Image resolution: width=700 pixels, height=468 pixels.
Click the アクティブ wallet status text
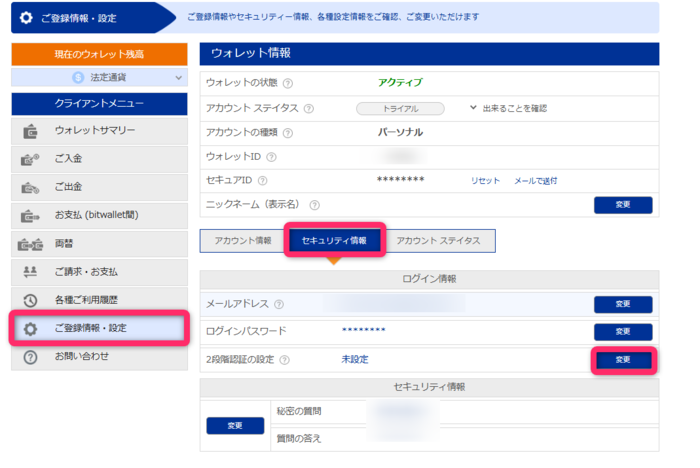click(400, 83)
